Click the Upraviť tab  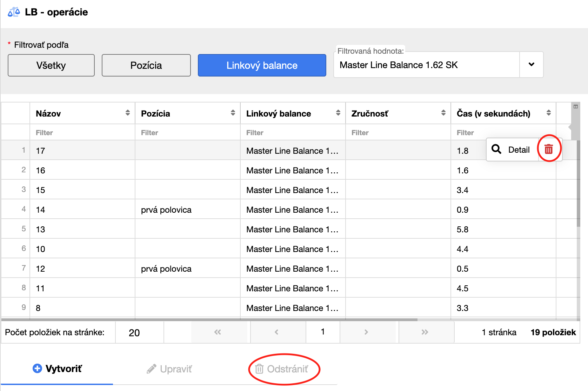pyautogui.click(x=169, y=369)
